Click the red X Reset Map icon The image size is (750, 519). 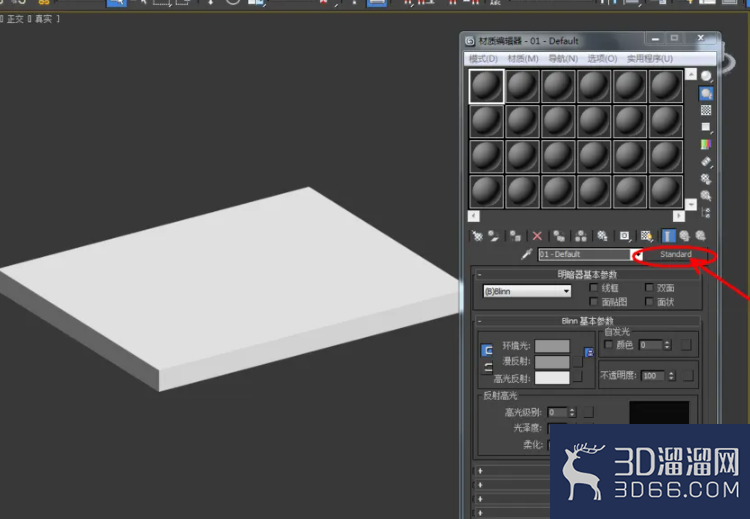click(537, 236)
